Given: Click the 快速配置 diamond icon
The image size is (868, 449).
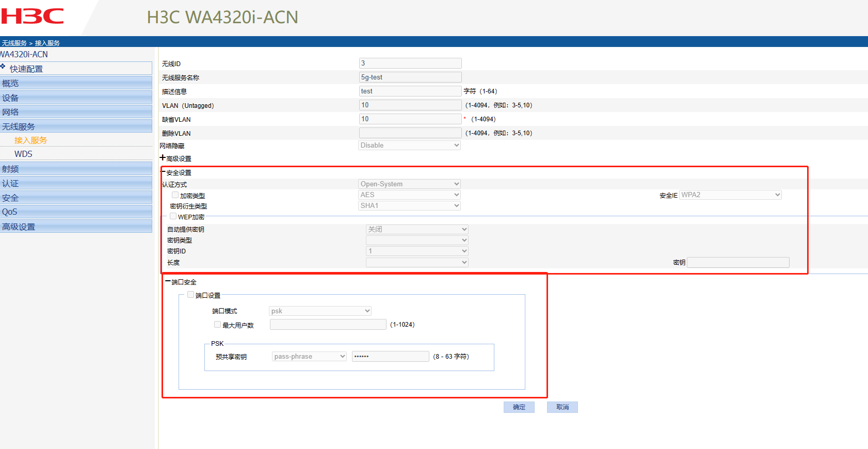Looking at the screenshot, I should (x=3, y=67).
